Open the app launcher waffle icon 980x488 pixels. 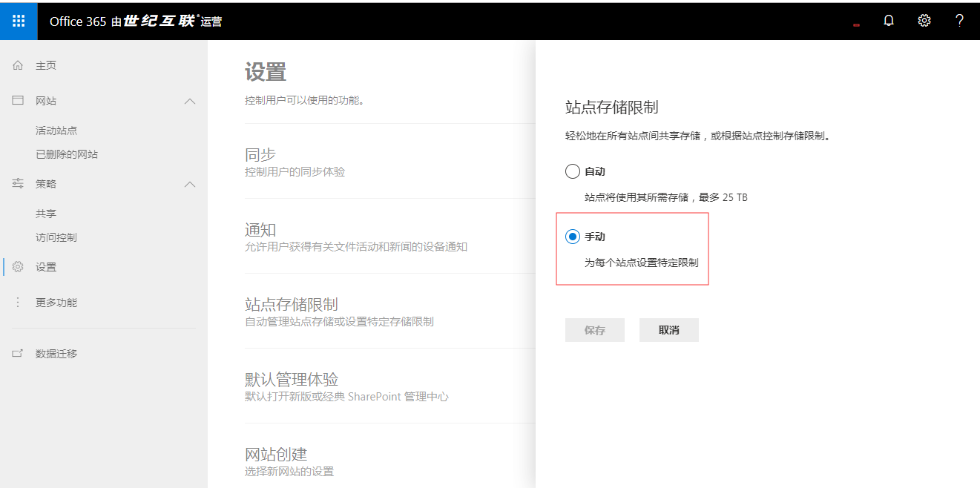[x=19, y=21]
